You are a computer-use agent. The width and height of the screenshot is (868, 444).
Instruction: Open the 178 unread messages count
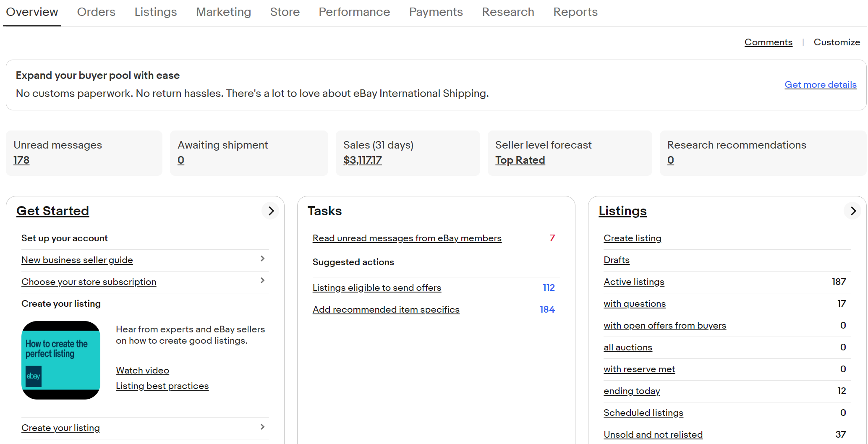pos(21,160)
